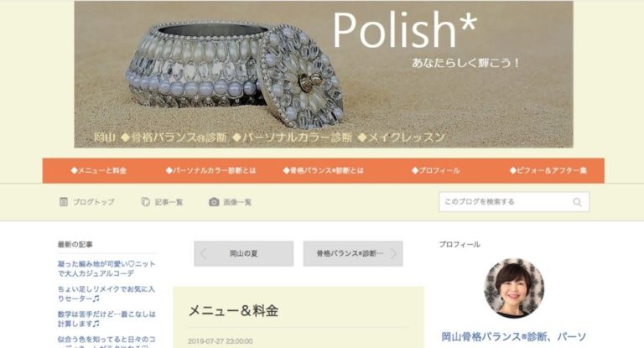This screenshot has width=644, height=348.
Task: Select 骨格バランス診断とは in navigation bar
Action: click(323, 170)
